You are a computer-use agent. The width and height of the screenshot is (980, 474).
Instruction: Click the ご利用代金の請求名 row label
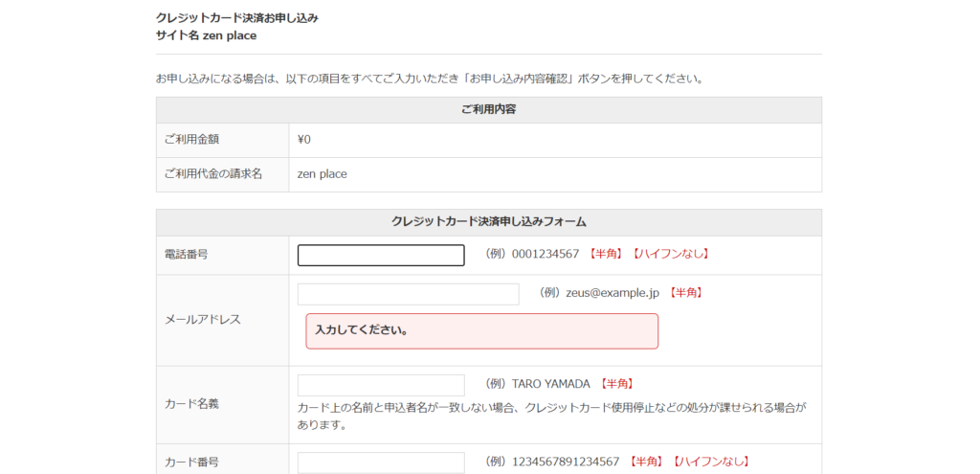tap(213, 174)
